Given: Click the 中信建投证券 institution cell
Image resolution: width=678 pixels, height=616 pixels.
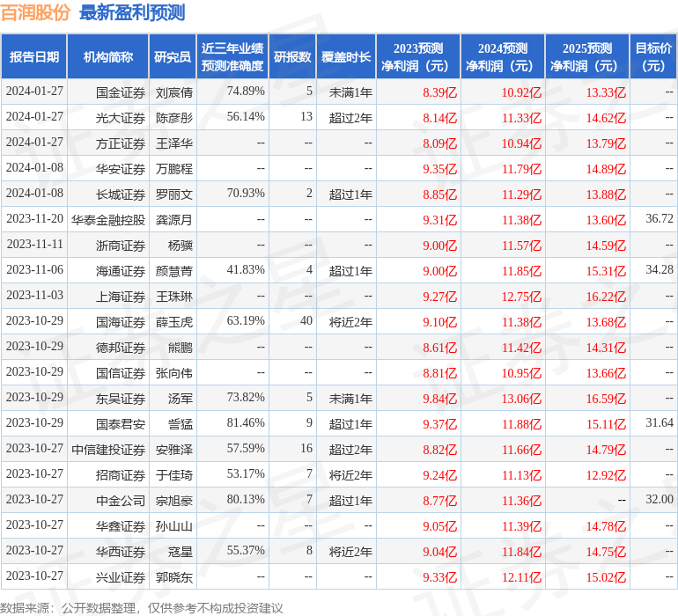Looking at the screenshot, I should [x=108, y=450].
